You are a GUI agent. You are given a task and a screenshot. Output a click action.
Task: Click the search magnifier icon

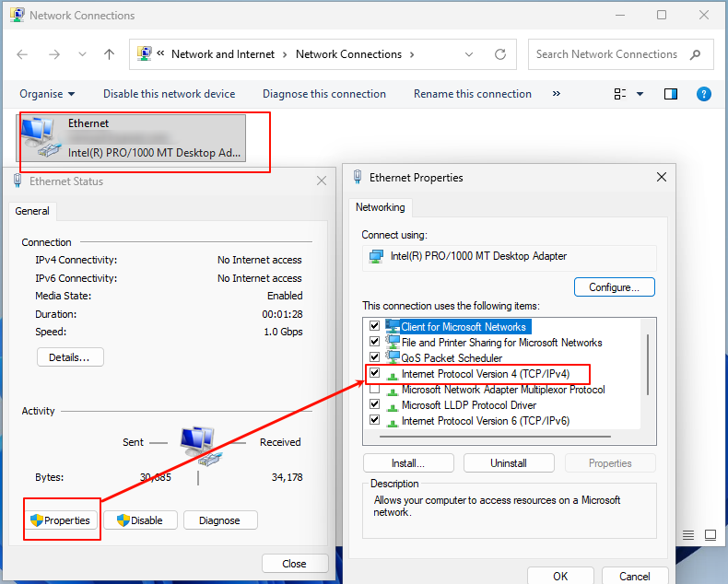click(x=695, y=54)
